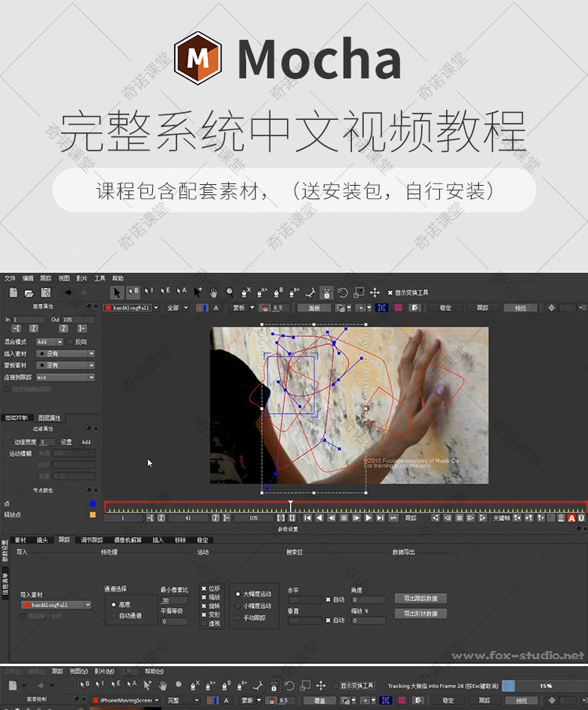Image resolution: width=588 pixels, height=710 pixels.
Task: Toggle 自动 checkbox for 水平 search
Action: tap(328, 600)
